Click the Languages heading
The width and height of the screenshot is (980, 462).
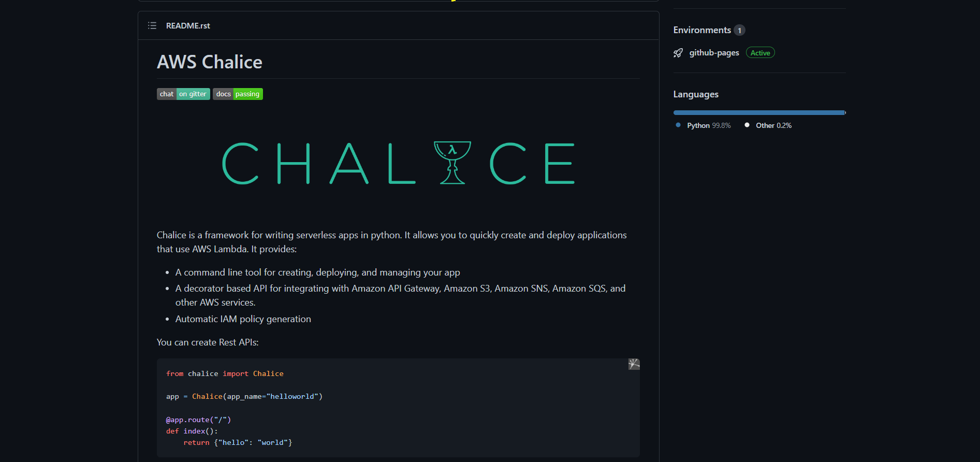click(696, 94)
